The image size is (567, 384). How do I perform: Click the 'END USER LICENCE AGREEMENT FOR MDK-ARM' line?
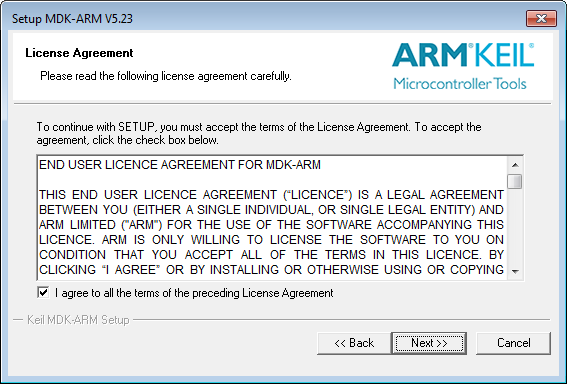(x=180, y=165)
